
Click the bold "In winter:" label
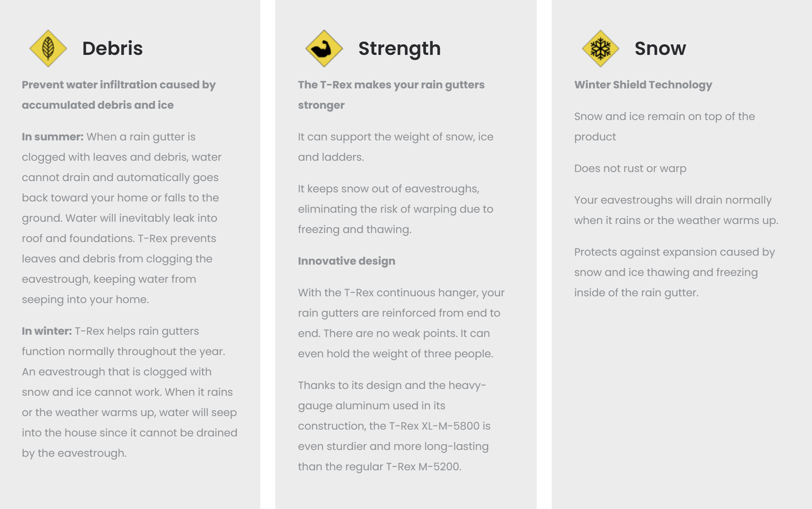coord(47,331)
